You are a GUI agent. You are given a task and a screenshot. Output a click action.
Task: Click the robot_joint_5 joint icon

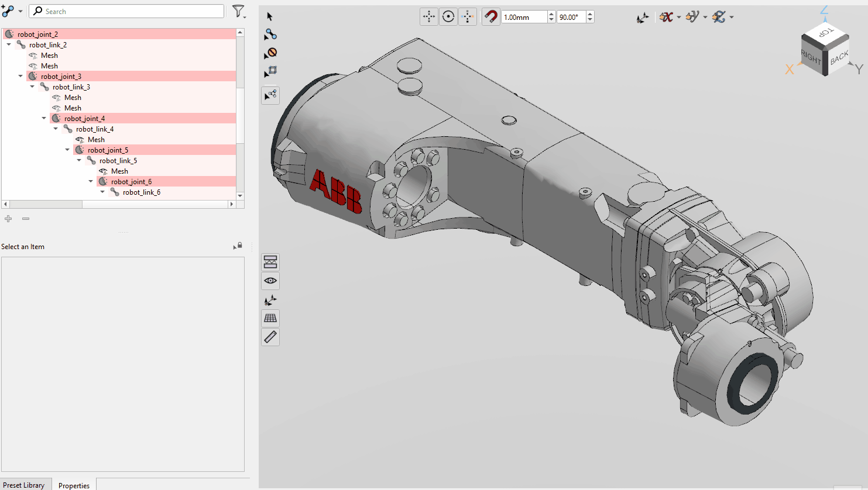click(x=80, y=150)
